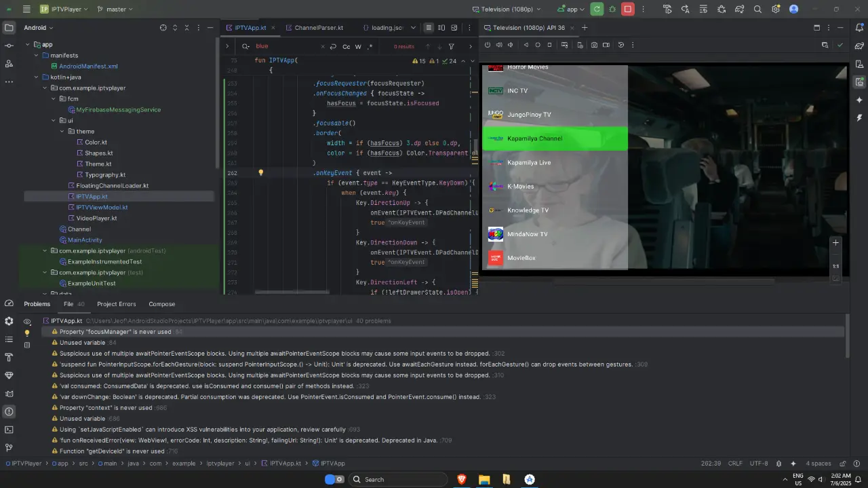Image resolution: width=868 pixels, height=488 pixels.
Task: Raise emulator volume
Action: [499, 45]
